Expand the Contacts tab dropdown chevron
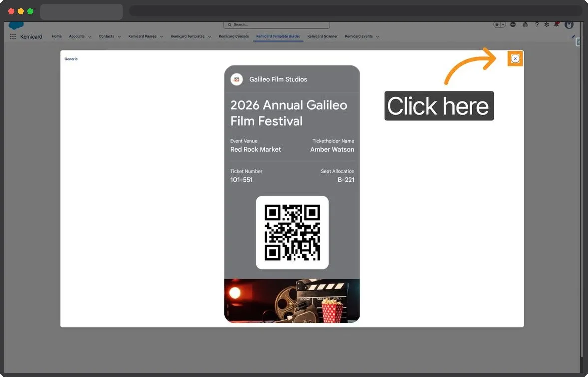This screenshot has height=377, width=588. (x=119, y=37)
